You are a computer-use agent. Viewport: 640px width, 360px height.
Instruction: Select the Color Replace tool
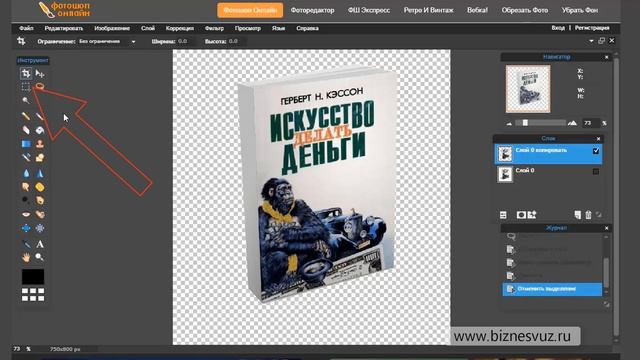click(x=26, y=158)
